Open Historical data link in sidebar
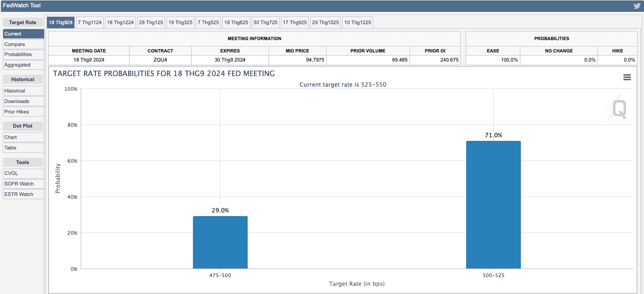The height and width of the screenshot is (294, 644). click(x=23, y=91)
